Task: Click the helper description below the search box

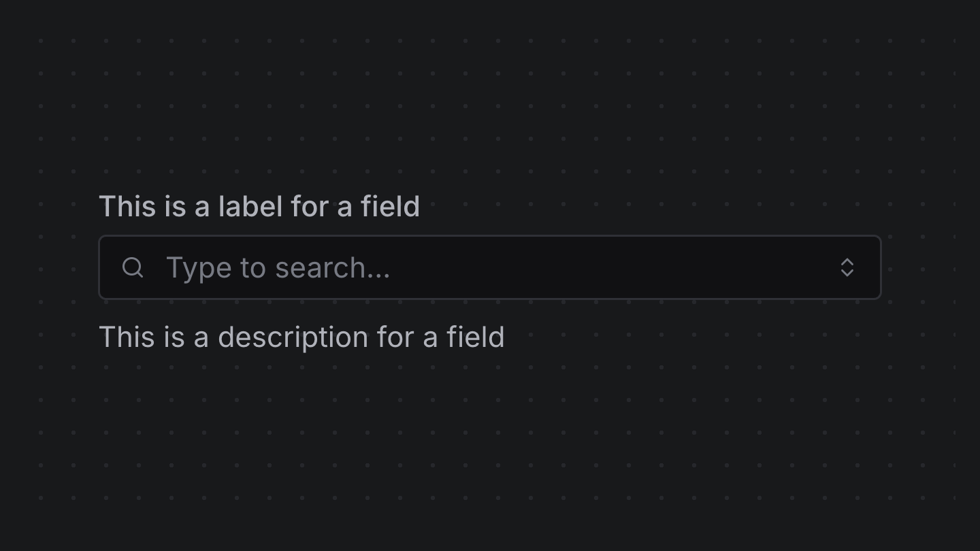Action: coord(301,337)
